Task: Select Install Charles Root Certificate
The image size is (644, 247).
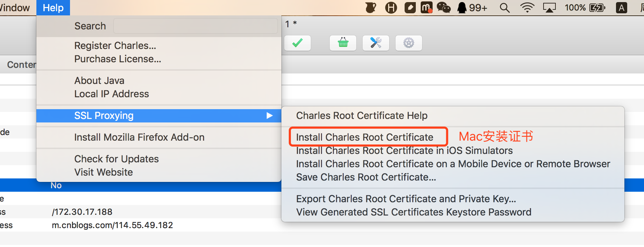Action: tap(365, 137)
